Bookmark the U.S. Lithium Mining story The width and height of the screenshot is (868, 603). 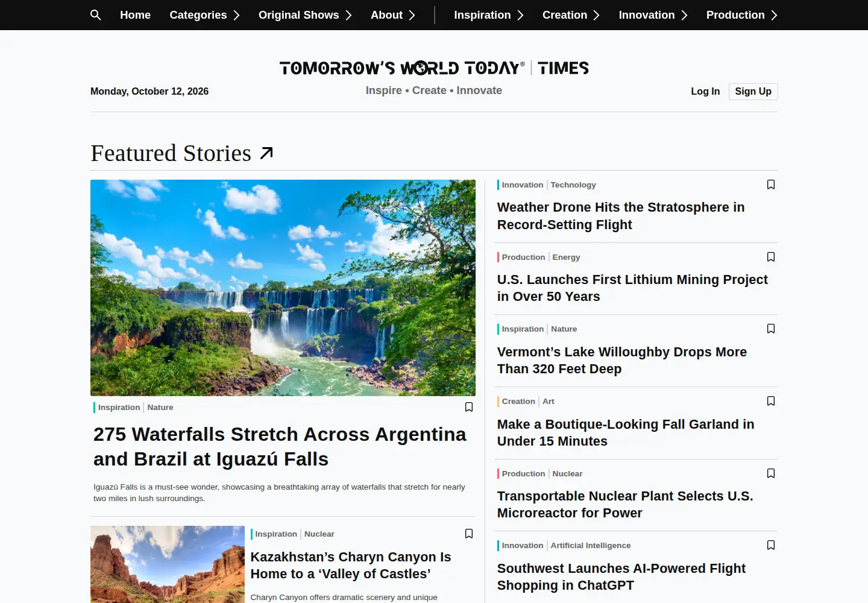pos(770,257)
